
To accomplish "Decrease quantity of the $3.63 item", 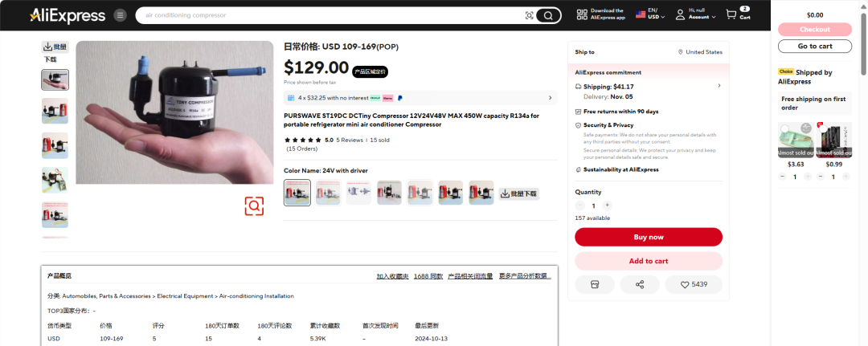I will coord(782,177).
